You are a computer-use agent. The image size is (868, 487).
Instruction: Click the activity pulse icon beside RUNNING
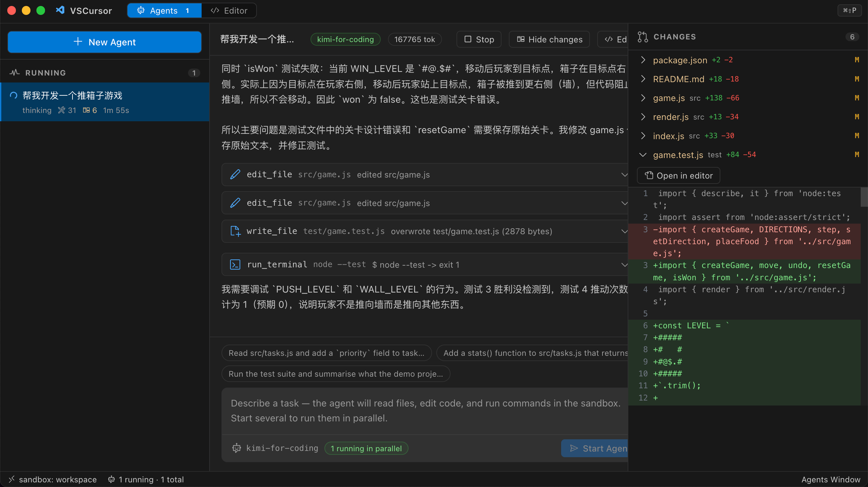[x=15, y=73]
